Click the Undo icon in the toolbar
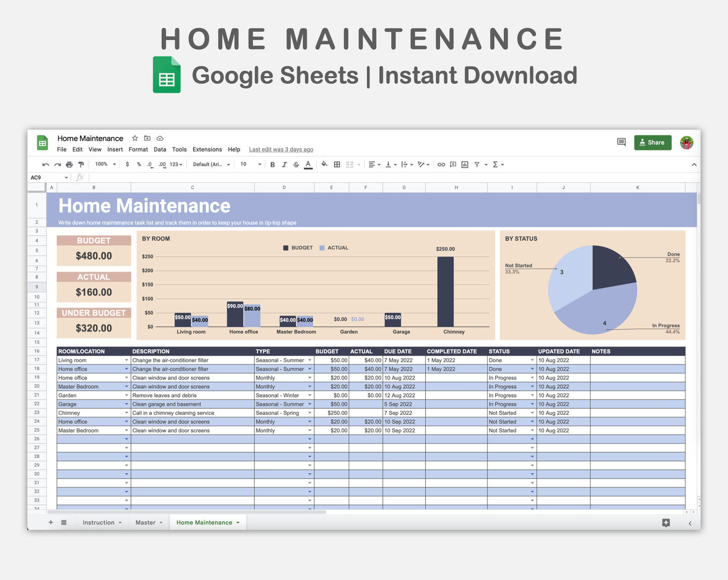This screenshot has height=580, width=728. click(x=45, y=165)
